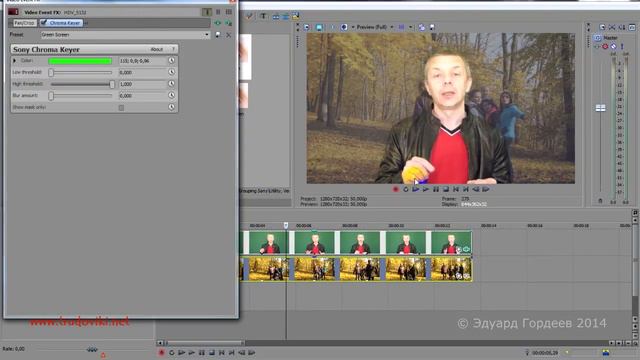Toggle loop playback under the preview
This screenshot has width=640, height=360.
coord(406,189)
